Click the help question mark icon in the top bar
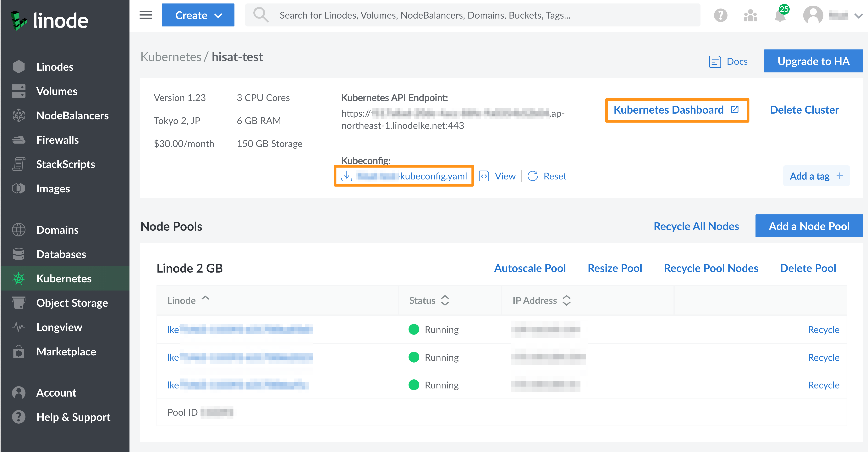Image resolution: width=868 pixels, height=452 pixels. (x=720, y=15)
